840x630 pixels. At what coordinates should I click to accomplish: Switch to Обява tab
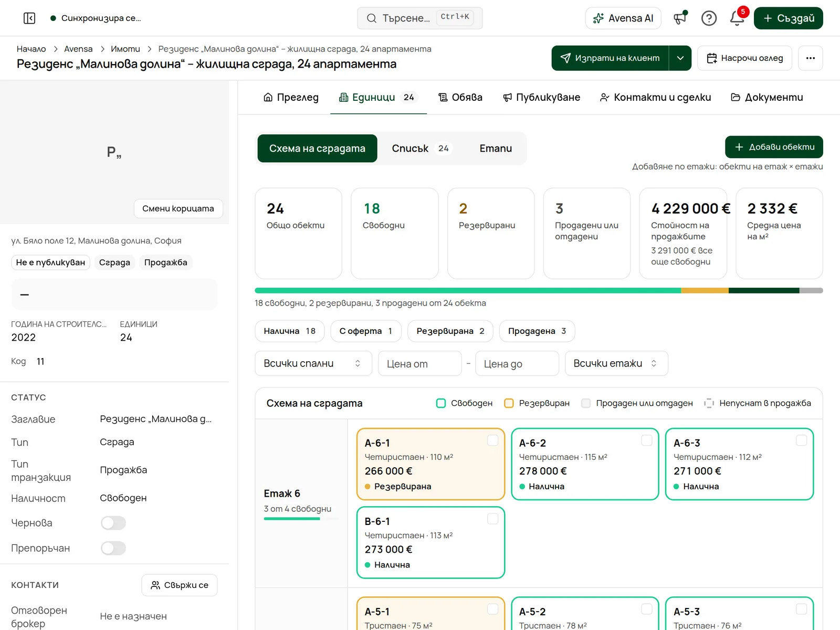pyautogui.click(x=460, y=97)
